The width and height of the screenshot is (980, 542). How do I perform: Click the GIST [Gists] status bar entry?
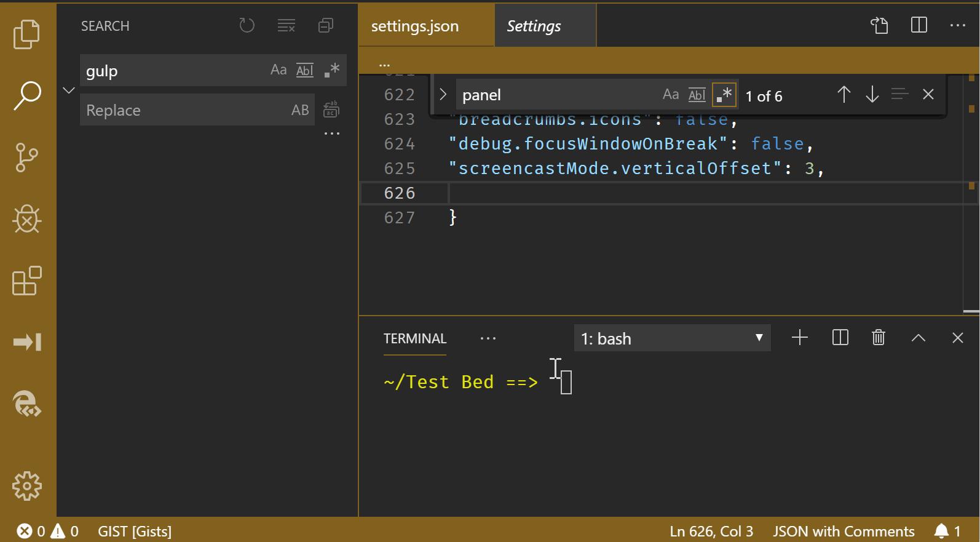pos(135,532)
